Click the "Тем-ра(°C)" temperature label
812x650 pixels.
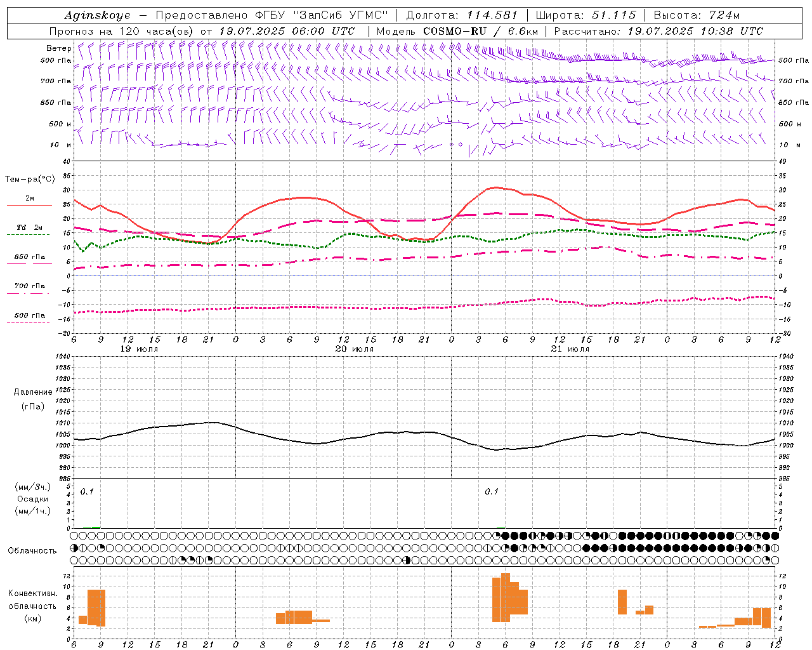tap(30, 180)
